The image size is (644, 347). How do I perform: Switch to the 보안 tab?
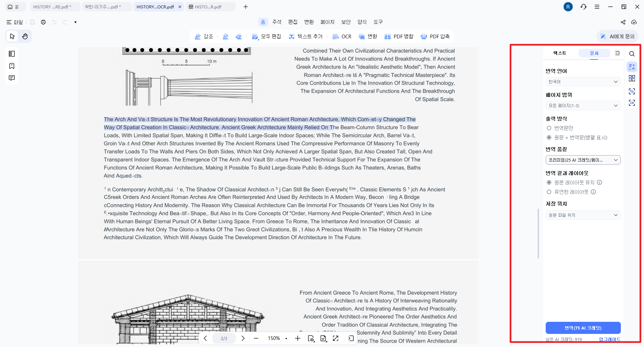346,22
